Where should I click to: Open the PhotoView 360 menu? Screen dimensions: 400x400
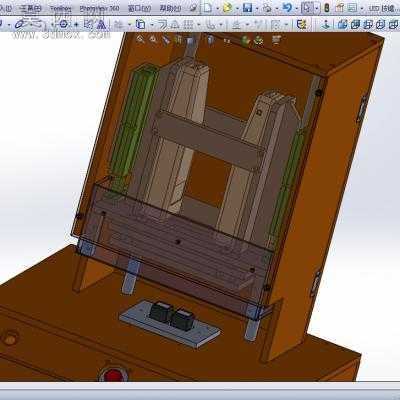[x=99, y=8]
